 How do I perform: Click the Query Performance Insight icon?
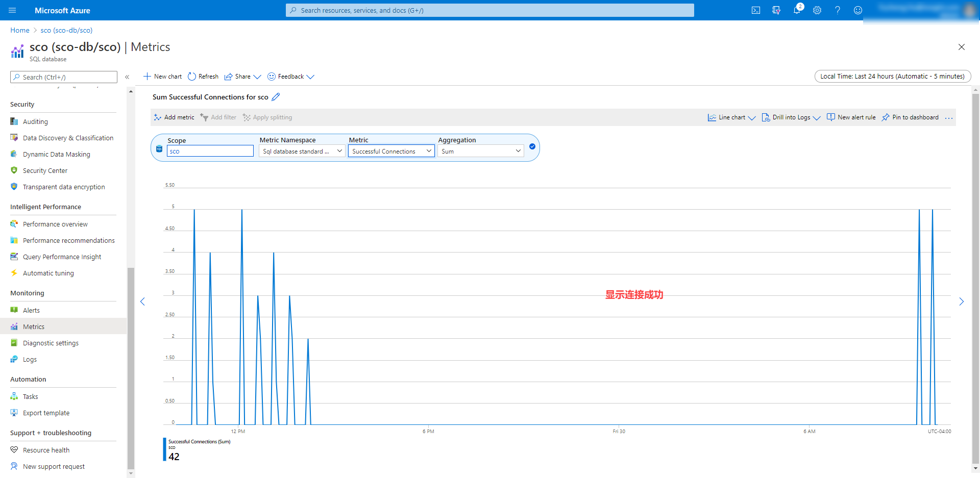(x=14, y=257)
